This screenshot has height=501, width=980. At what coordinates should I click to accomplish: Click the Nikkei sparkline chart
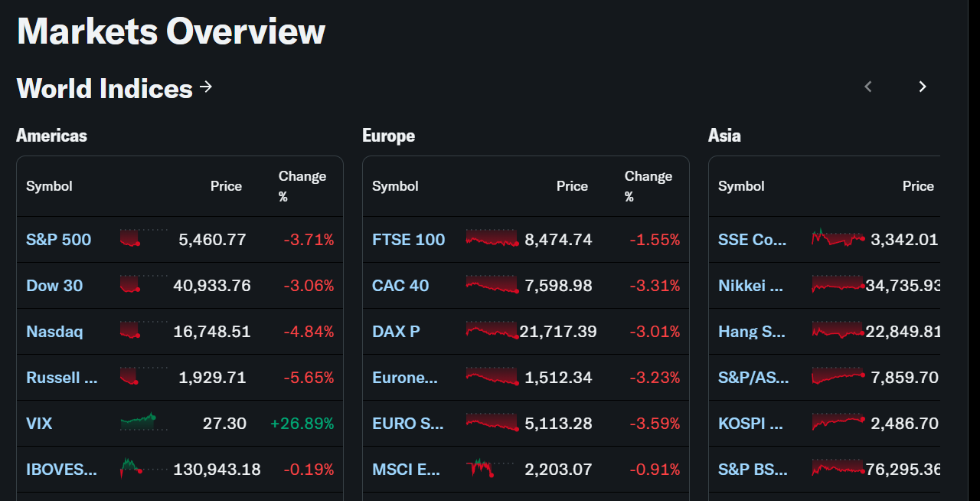[838, 284]
